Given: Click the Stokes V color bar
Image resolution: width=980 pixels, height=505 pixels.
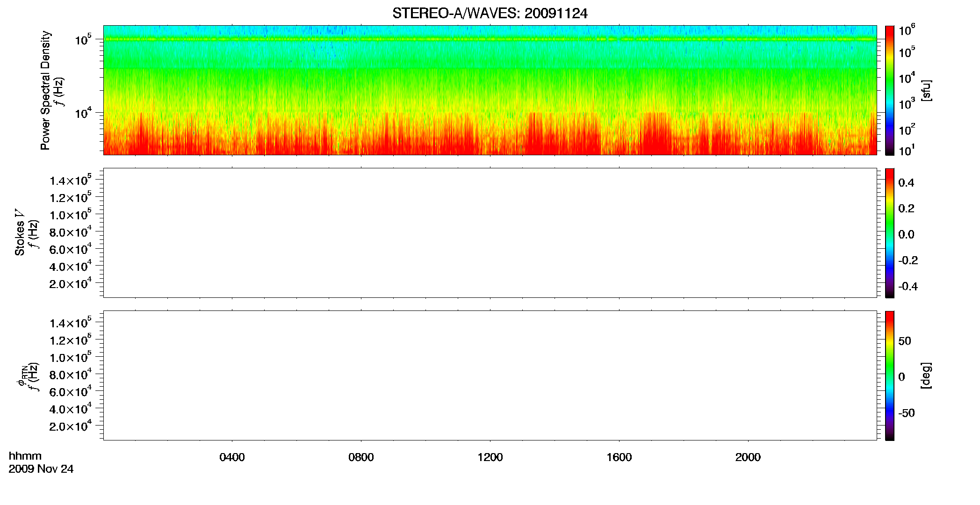Looking at the screenshot, I should (890, 233).
